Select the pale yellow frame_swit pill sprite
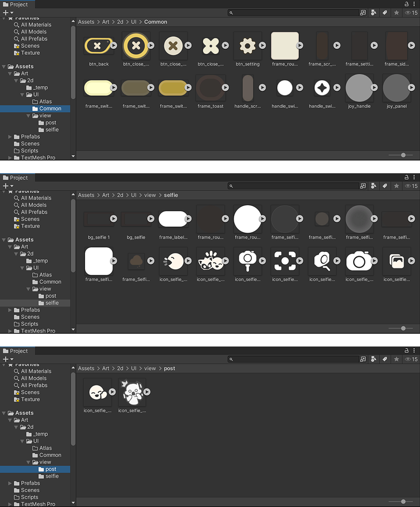This screenshot has height=507, width=420. (x=99, y=88)
